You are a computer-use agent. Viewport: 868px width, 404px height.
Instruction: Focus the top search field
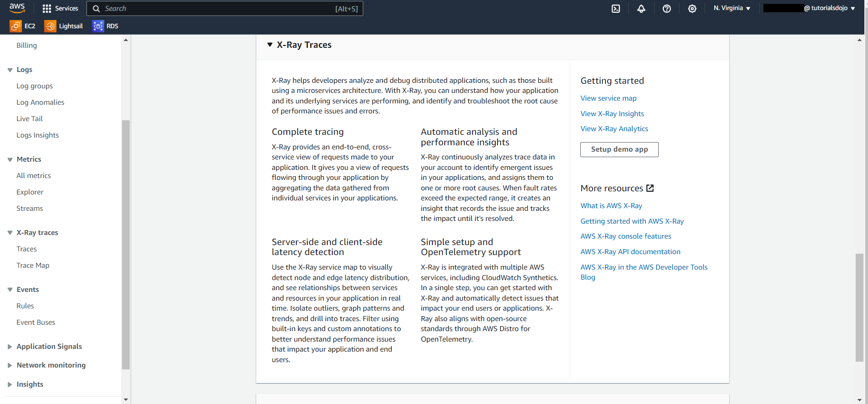click(x=225, y=9)
